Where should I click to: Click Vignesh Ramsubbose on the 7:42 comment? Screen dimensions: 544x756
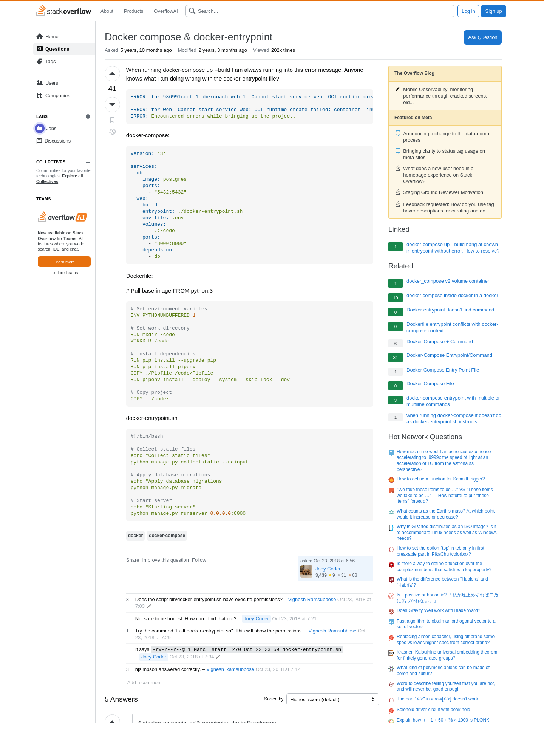[x=230, y=669]
